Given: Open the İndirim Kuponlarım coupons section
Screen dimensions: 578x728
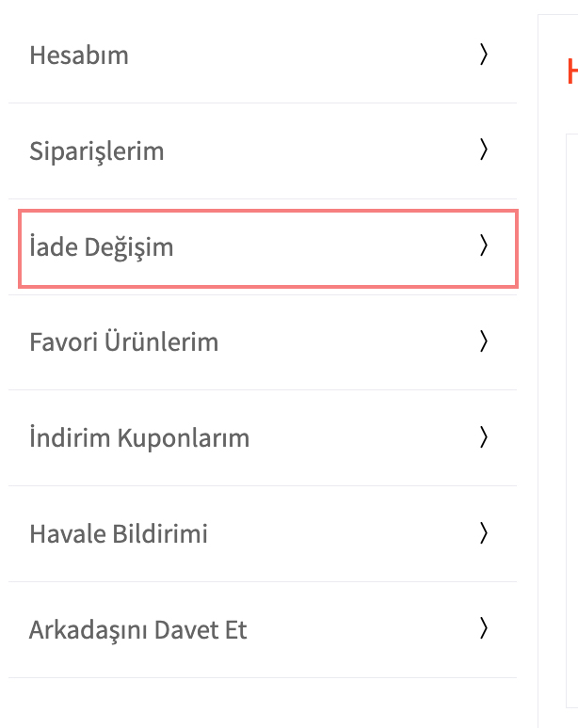Looking at the screenshot, I should coord(139,438).
